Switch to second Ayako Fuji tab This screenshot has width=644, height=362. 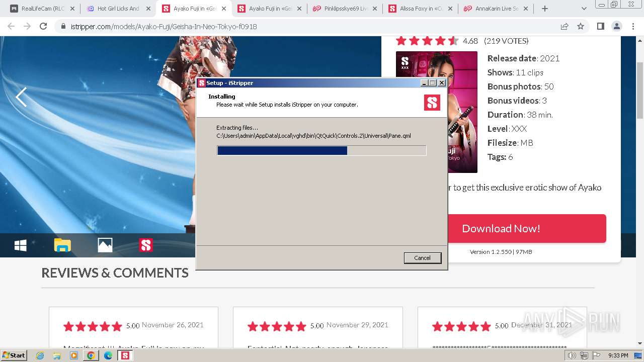(269, 9)
